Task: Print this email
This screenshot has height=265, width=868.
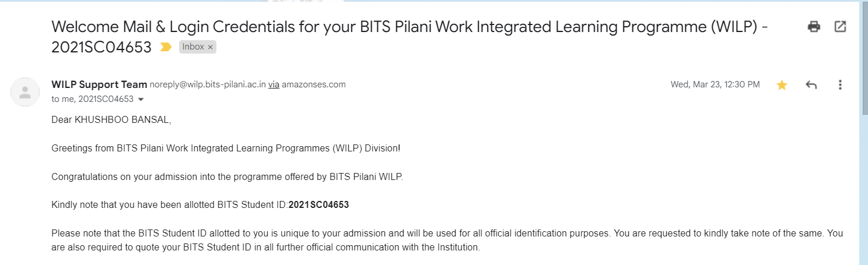Action: [814, 26]
